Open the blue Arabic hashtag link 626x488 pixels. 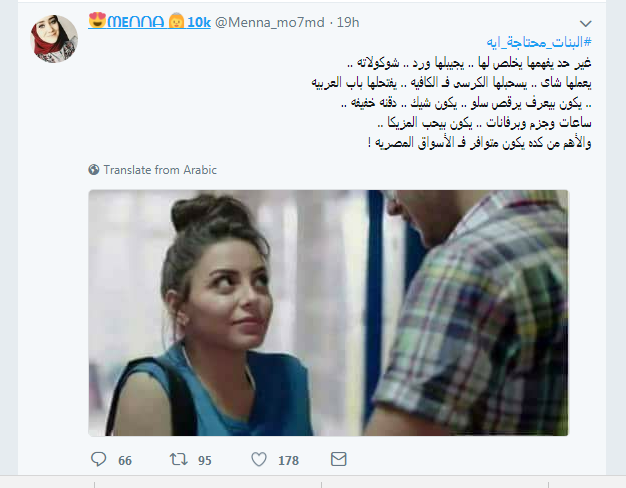pyautogui.click(x=539, y=42)
